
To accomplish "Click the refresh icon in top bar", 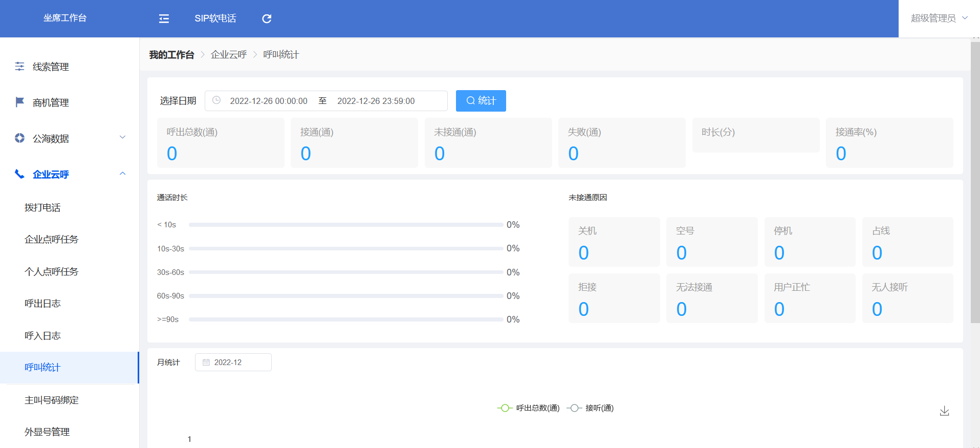I will coord(267,19).
